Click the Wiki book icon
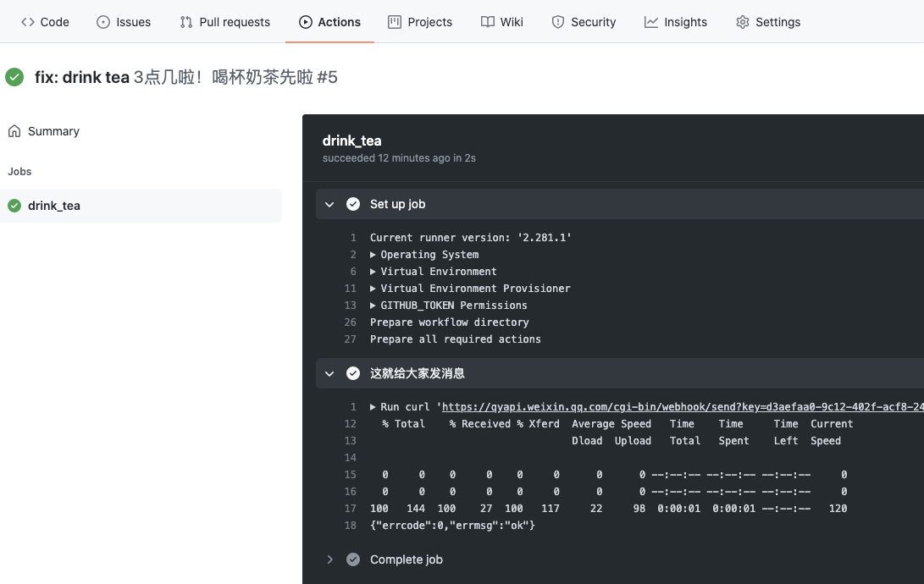Image resolution: width=924 pixels, height=584 pixels. (x=487, y=22)
